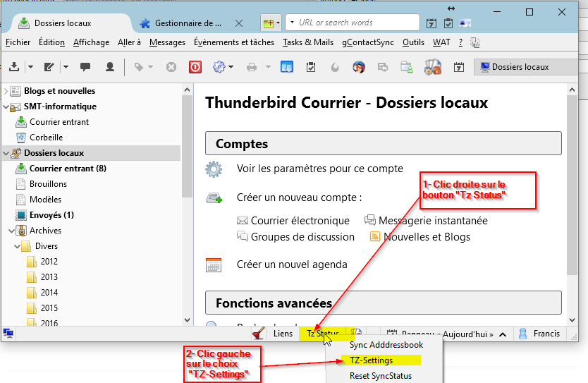Switch to the Dossiers locaux tab
The image size is (588, 383).
pos(71,23)
